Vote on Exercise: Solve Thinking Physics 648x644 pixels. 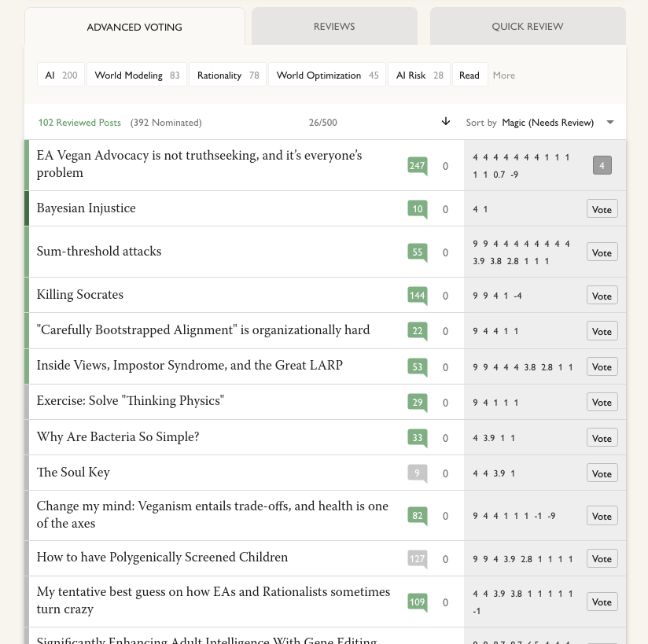pyautogui.click(x=602, y=402)
